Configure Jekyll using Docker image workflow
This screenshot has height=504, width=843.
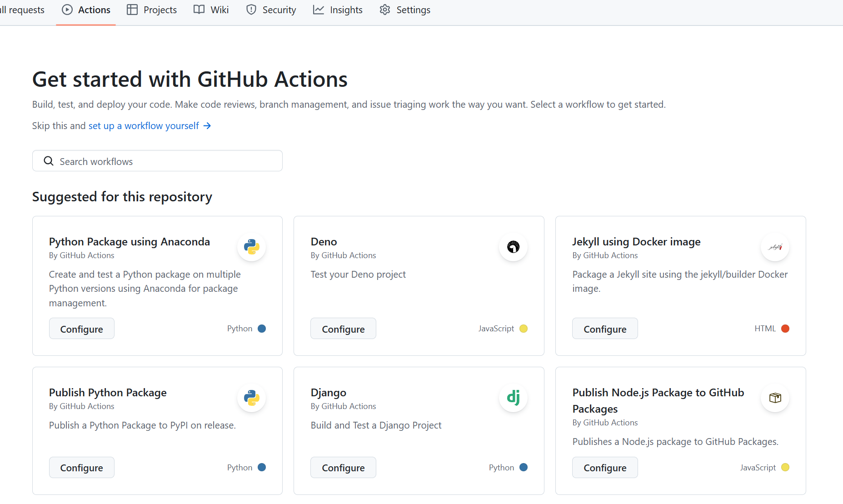tap(605, 329)
